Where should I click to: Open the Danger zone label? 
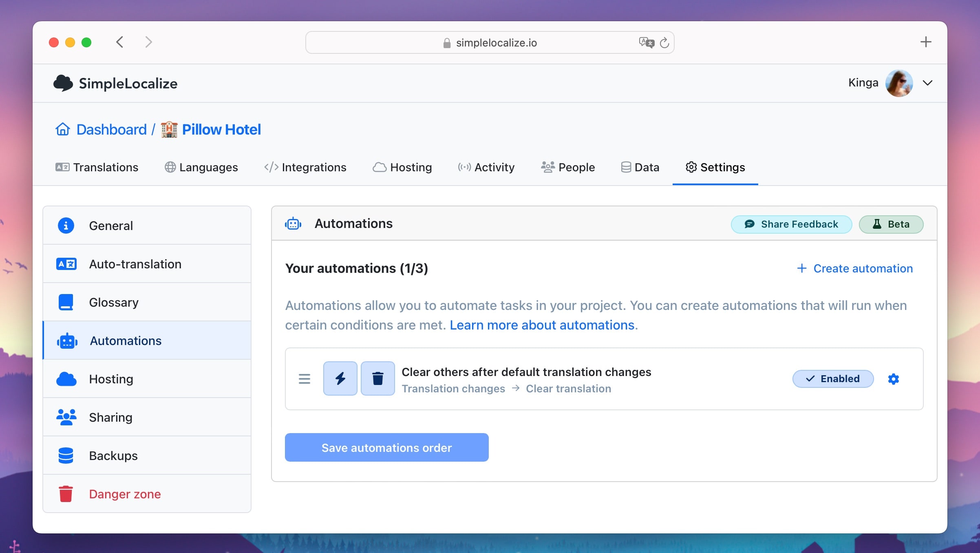click(x=125, y=494)
